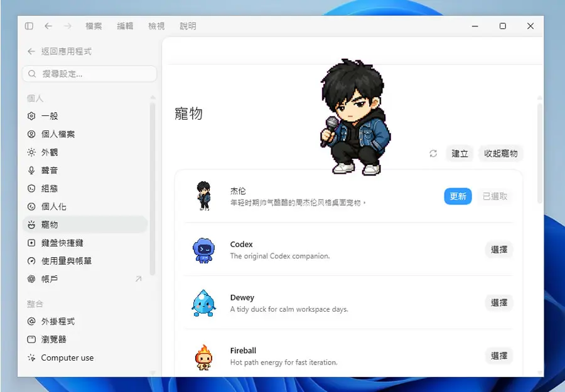The image size is (565, 392).
Task: Click the @ icon next to 外掛程式
Action: (x=31, y=321)
